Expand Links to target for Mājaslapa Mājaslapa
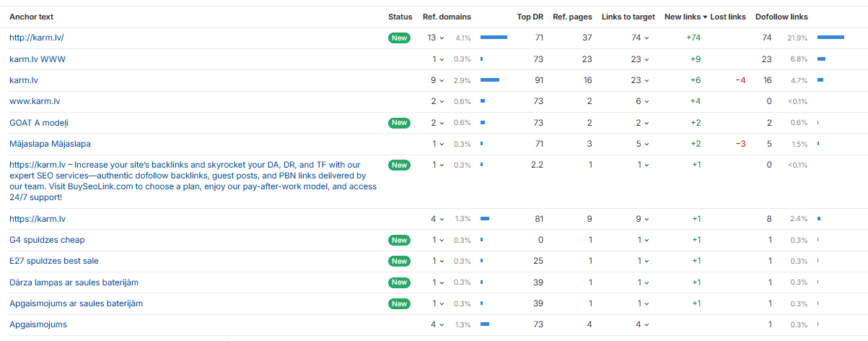Image resolution: width=868 pixels, height=341 pixels. point(642,144)
